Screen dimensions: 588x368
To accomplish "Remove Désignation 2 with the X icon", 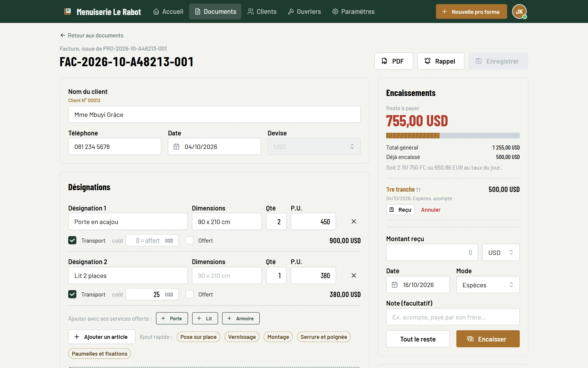I will [x=354, y=275].
